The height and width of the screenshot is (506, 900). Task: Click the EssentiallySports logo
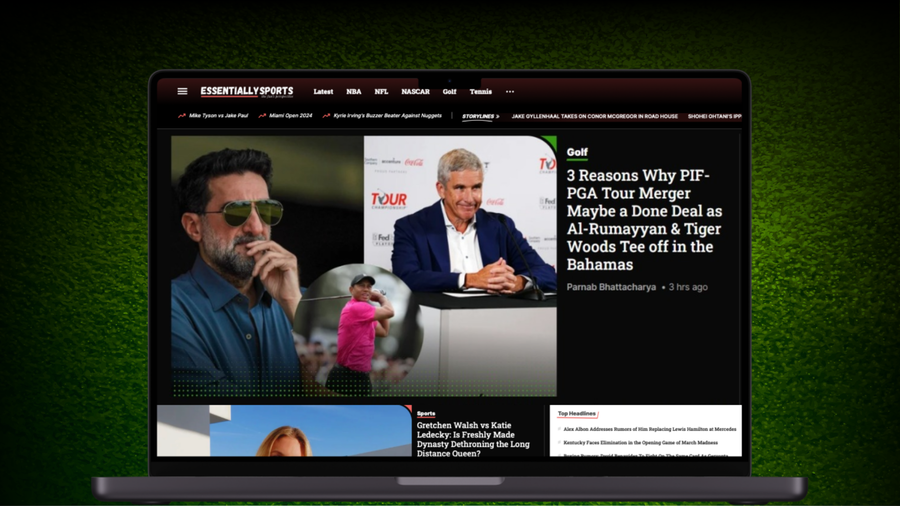point(246,91)
